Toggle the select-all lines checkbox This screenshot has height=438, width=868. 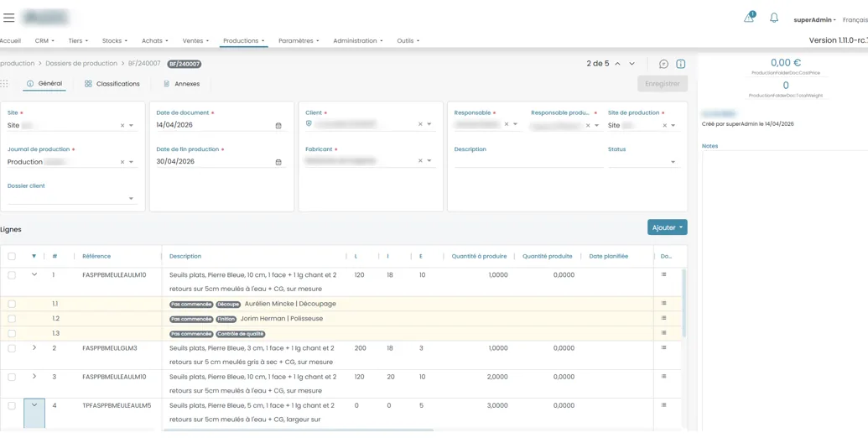(12, 257)
